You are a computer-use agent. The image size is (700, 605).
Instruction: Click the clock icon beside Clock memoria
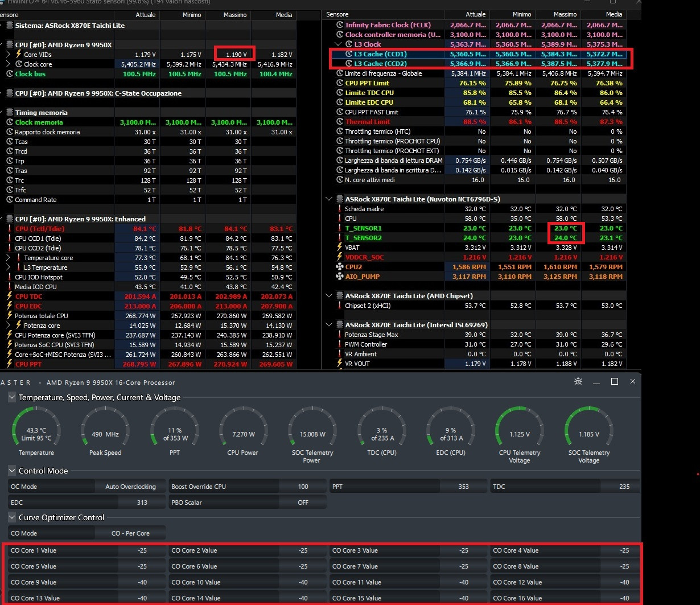10,122
